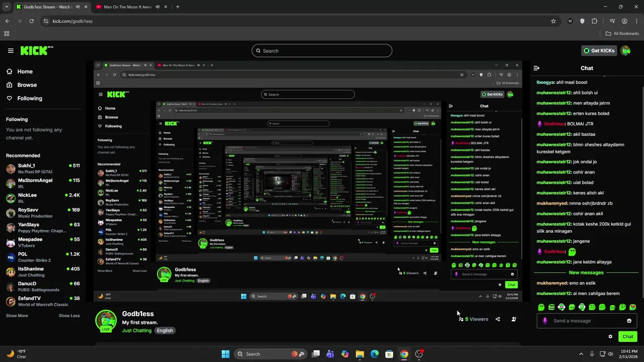Viewport: 644px width, 362px height.
Task: Open the Just Chatting category link
Action: (136, 330)
